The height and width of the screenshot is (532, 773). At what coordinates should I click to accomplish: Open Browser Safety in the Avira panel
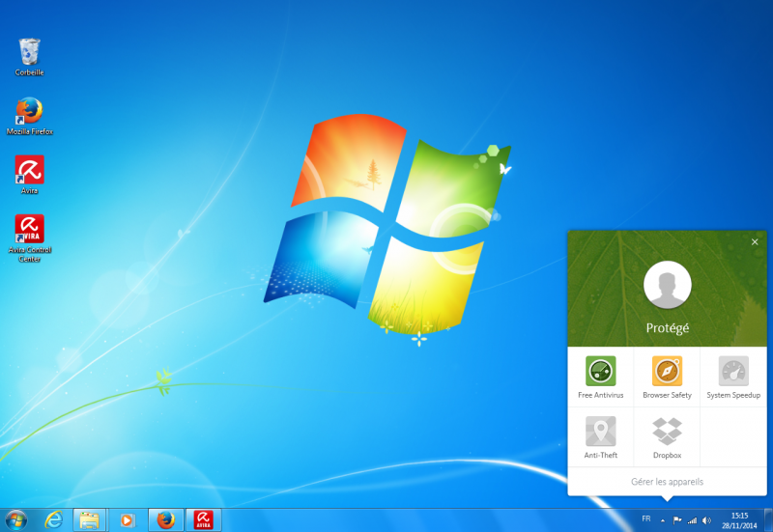667,377
